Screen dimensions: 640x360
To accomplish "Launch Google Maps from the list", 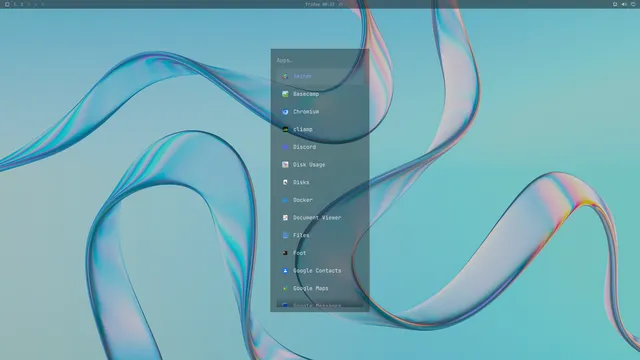I will pos(320,288).
